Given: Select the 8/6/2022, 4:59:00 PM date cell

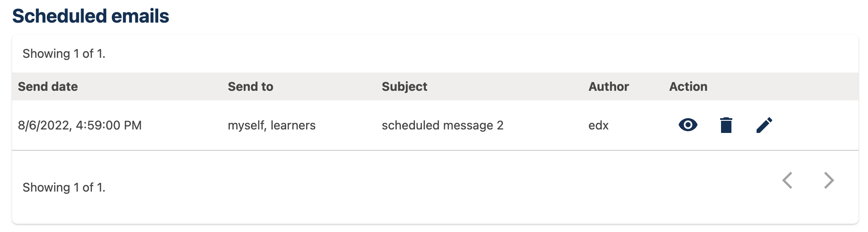Looking at the screenshot, I should (x=80, y=126).
